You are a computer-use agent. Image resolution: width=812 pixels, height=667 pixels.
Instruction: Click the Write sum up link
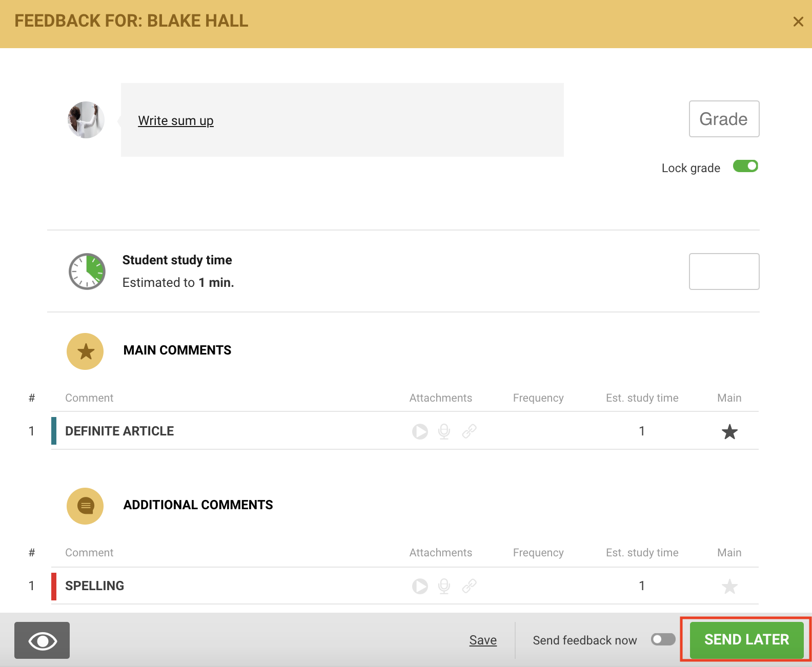click(x=176, y=121)
